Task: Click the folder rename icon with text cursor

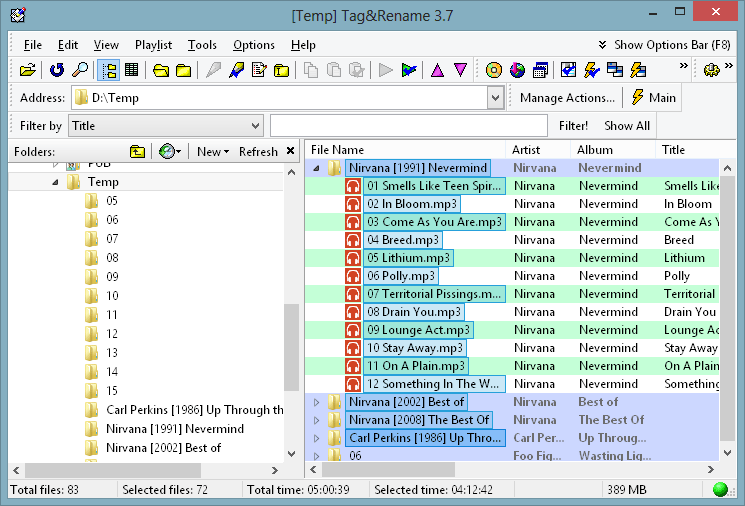Action: click(x=282, y=70)
